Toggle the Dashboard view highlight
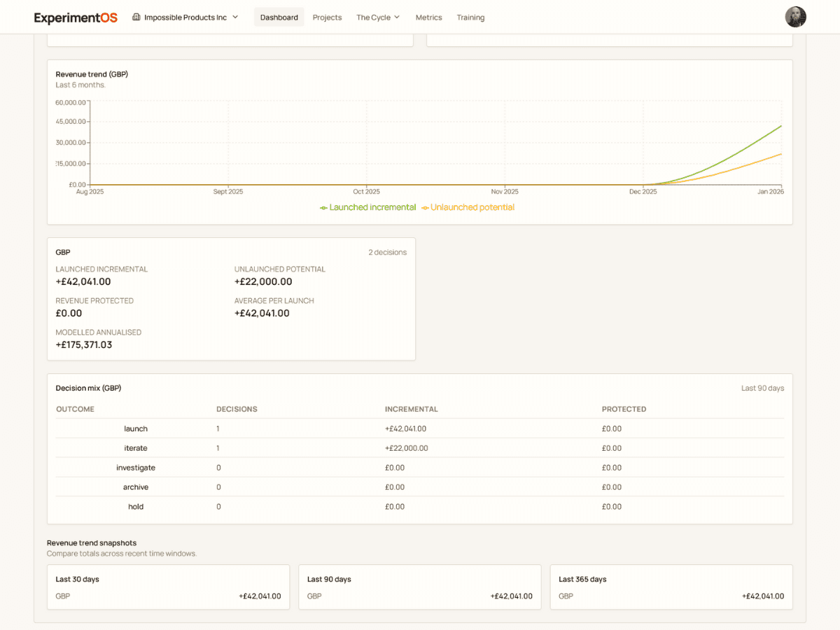This screenshot has height=630, width=840. (279, 17)
